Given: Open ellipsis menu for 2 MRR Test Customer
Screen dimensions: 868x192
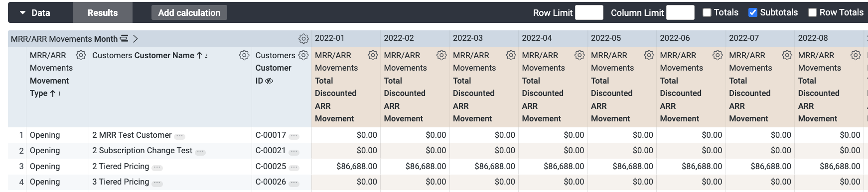Looking at the screenshot, I should 180,136.
